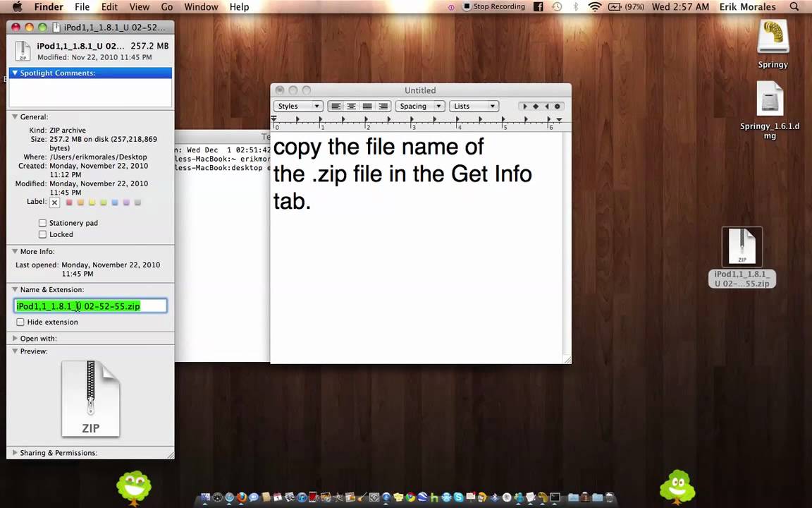Open Wi-Fi status menu
This screenshot has width=812, height=508.
pos(594,7)
